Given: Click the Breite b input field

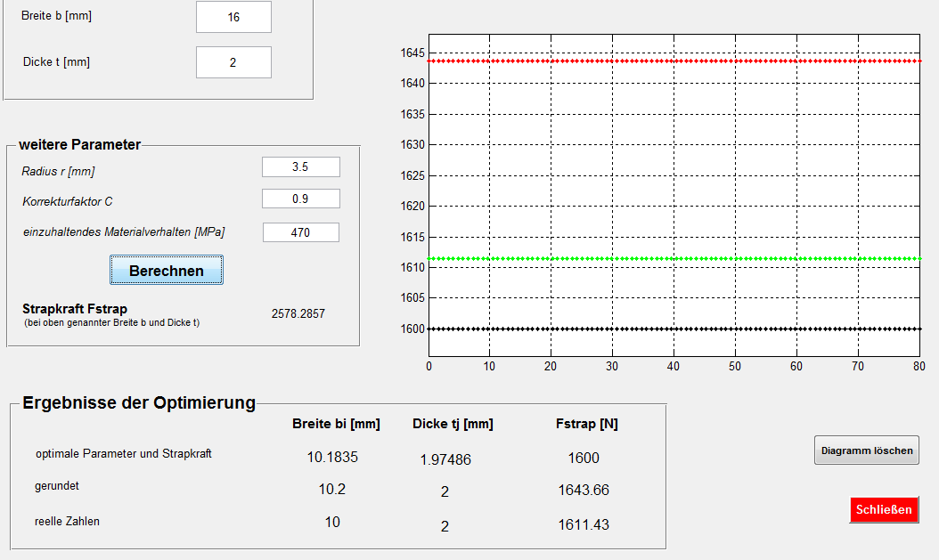Looking at the screenshot, I should [x=233, y=17].
